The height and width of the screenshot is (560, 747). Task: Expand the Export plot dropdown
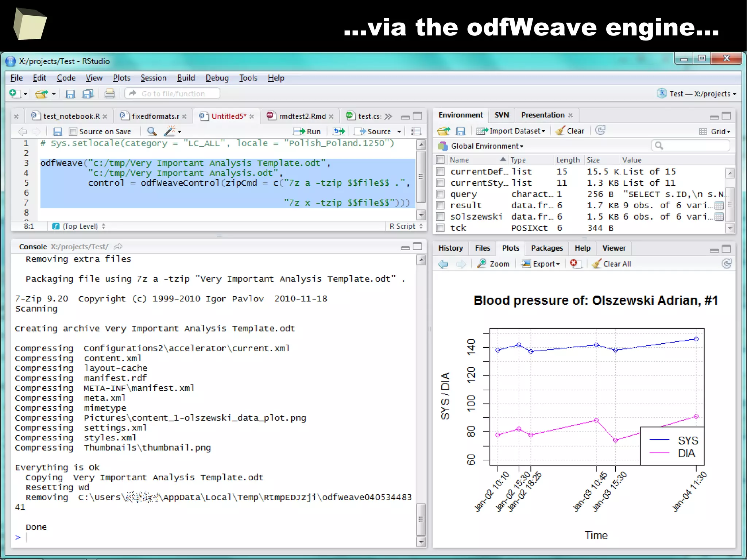point(541,264)
